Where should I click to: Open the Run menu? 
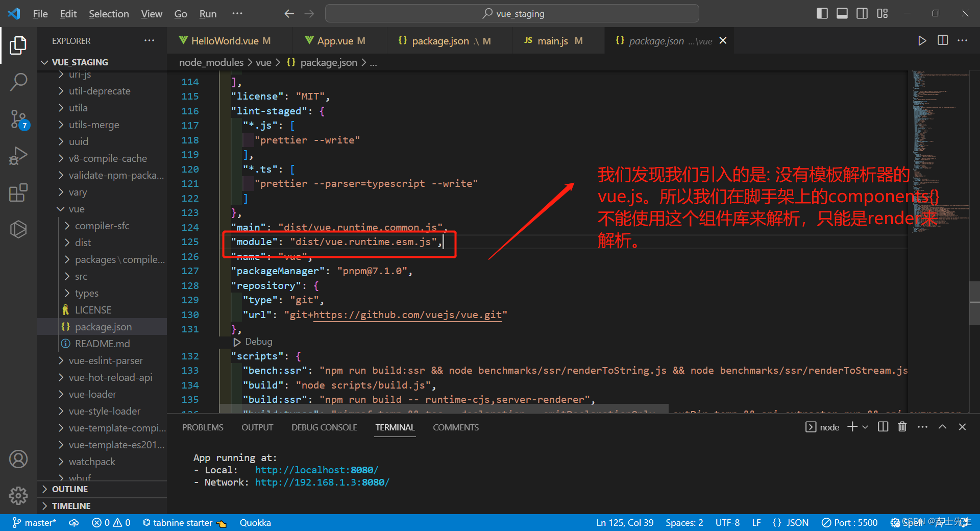tap(208, 14)
